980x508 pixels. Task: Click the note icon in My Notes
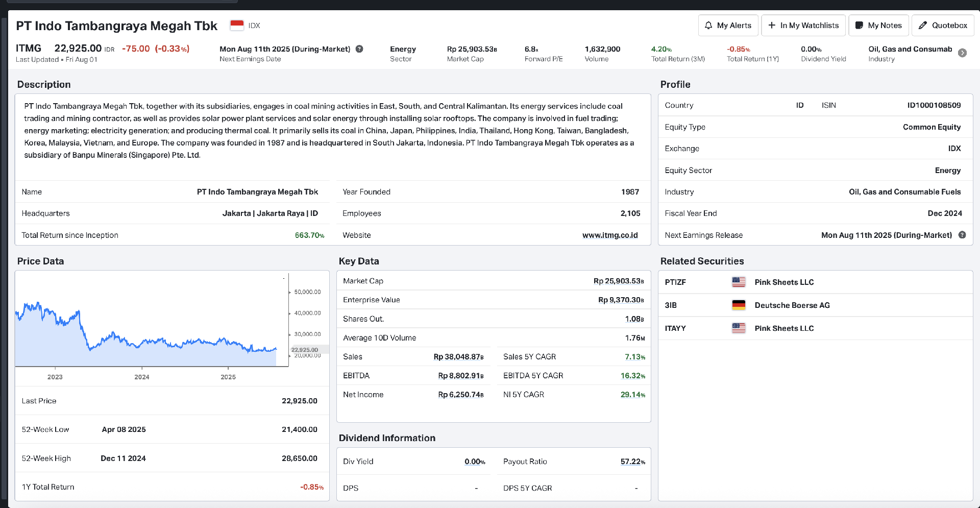point(859,26)
